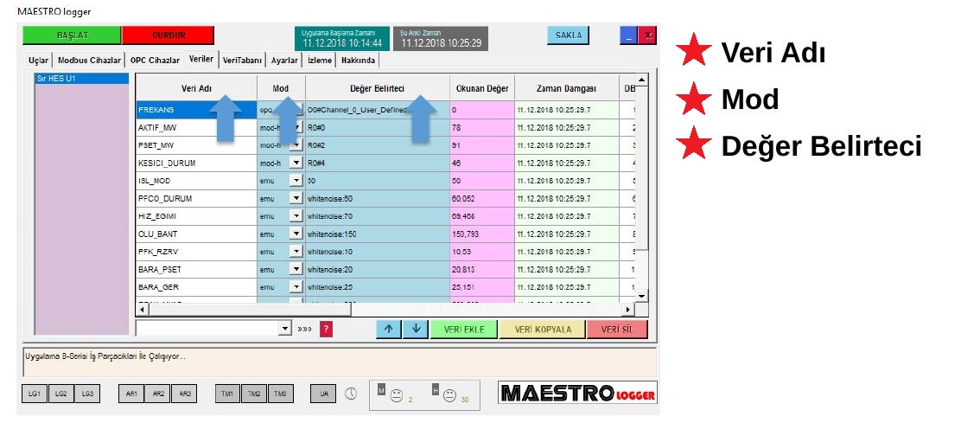Toggle the AR3 indicator button
Viewport: 980px width, 423px height.
coord(184,394)
